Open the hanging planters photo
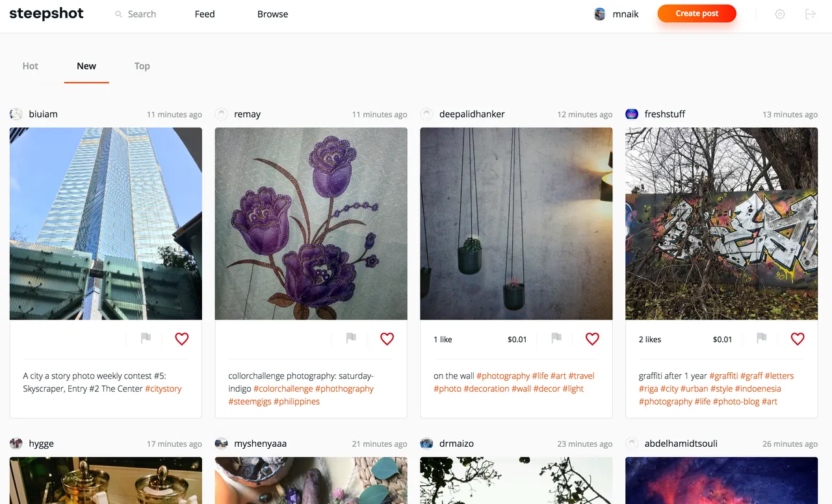 (x=516, y=223)
